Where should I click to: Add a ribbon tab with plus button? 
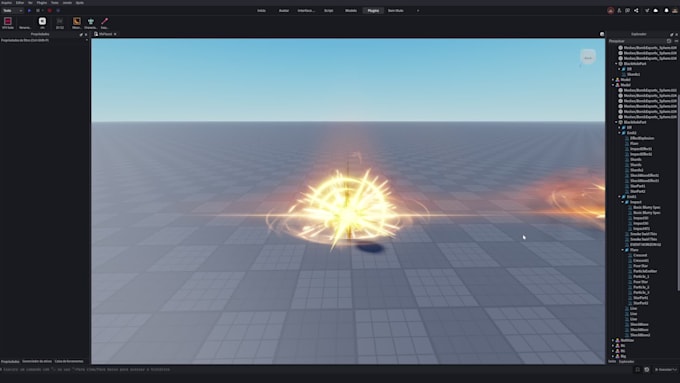click(x=418, y=10)
